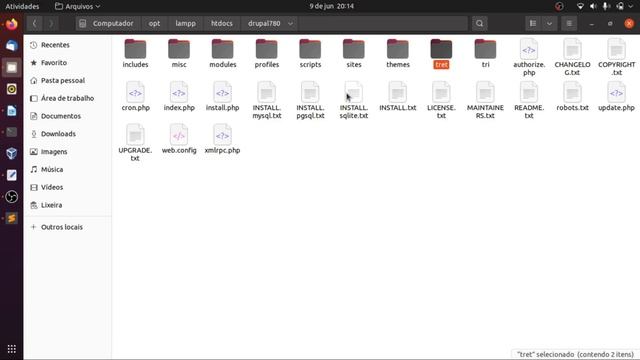Viewport: 640px width, 360px height.
Task: Select the authorize.php file
Action: coord(529,57)
